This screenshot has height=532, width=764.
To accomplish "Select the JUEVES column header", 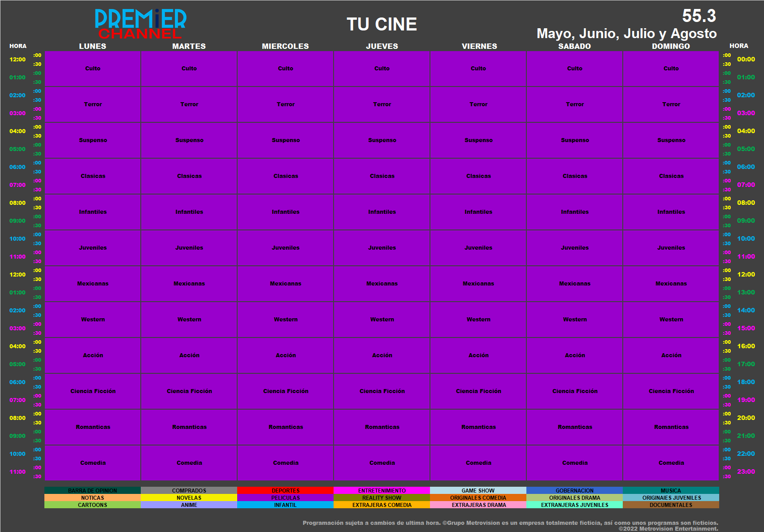I will click(382, 46).
